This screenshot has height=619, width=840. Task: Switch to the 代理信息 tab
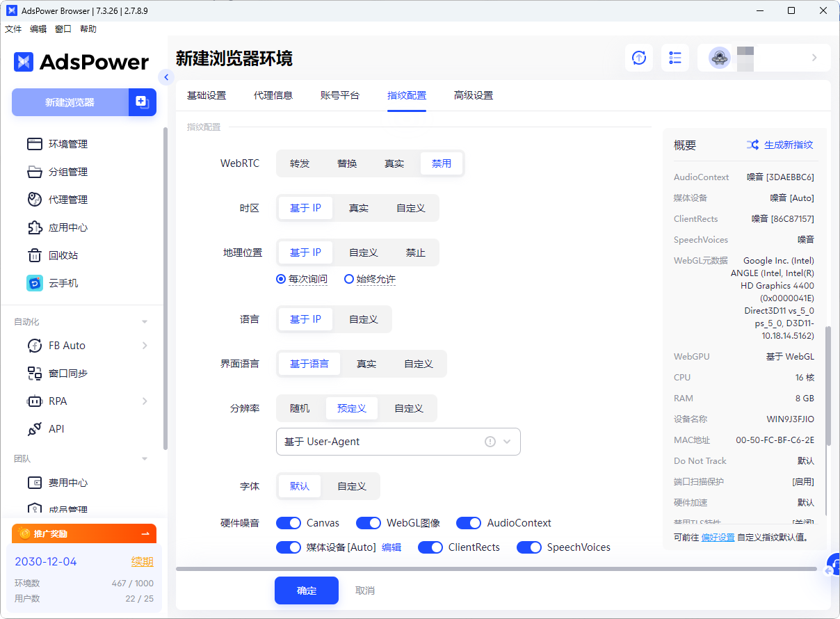pyautogui.click(x=273, y=95)
